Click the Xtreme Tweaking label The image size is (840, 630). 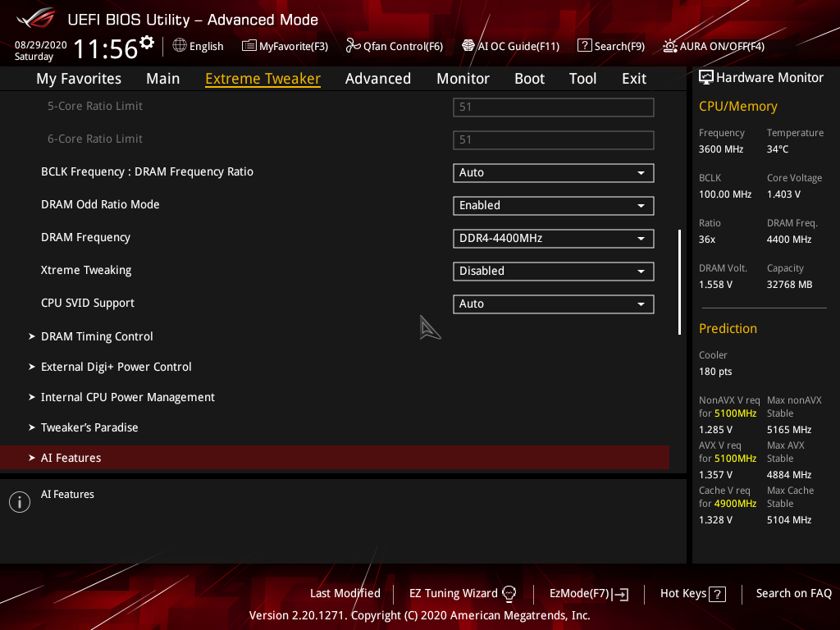[x=86, y=270]
